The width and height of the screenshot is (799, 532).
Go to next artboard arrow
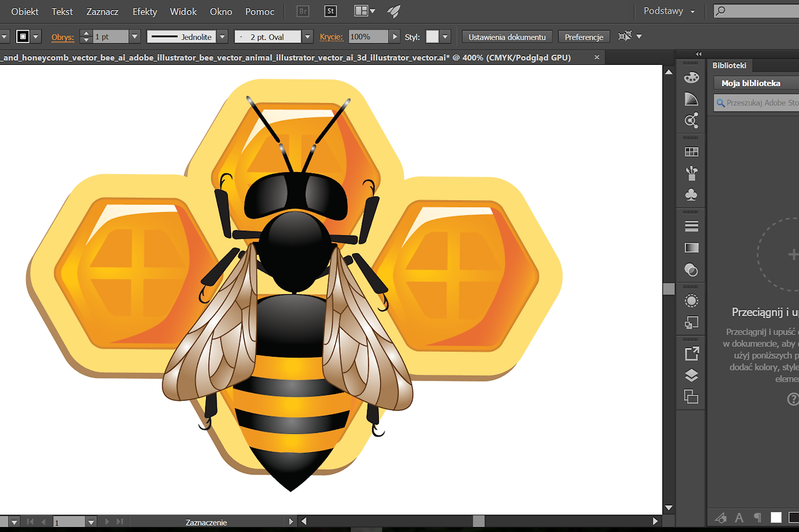click(107, 521)
